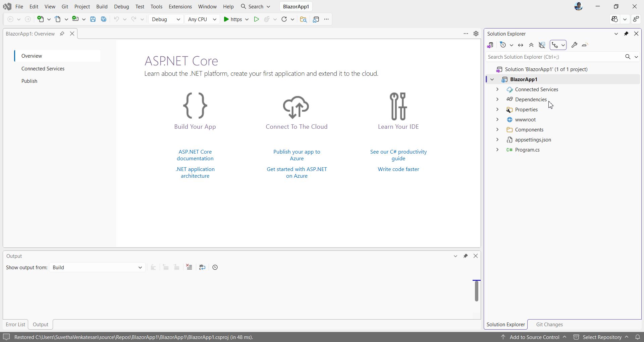
Task: Open the https launch profile dropdown arrow
Action: 247,19
